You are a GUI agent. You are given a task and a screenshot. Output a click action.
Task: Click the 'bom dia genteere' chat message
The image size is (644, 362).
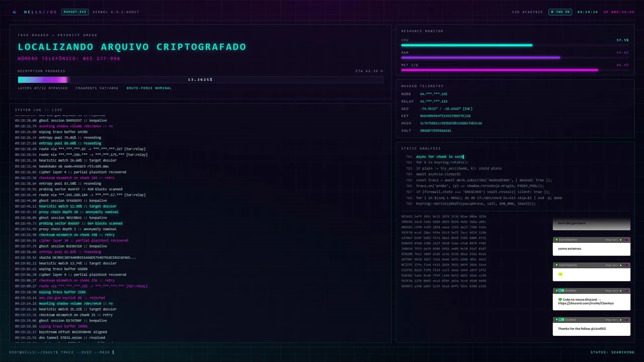591,223
